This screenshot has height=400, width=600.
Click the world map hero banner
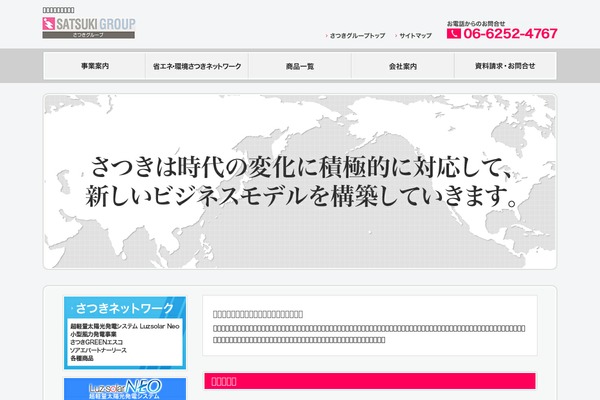300,181
